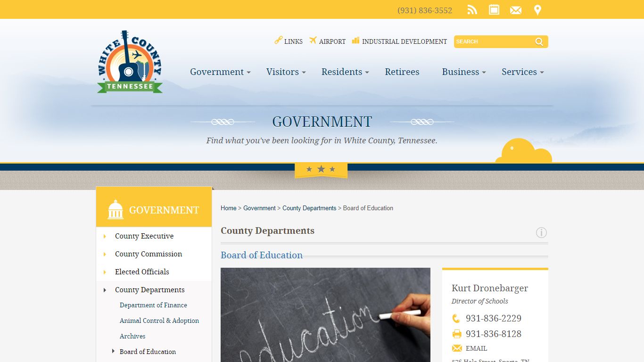
Task: Expand Elected Officials sidebar arrow
Action: [x=105, y=272]
